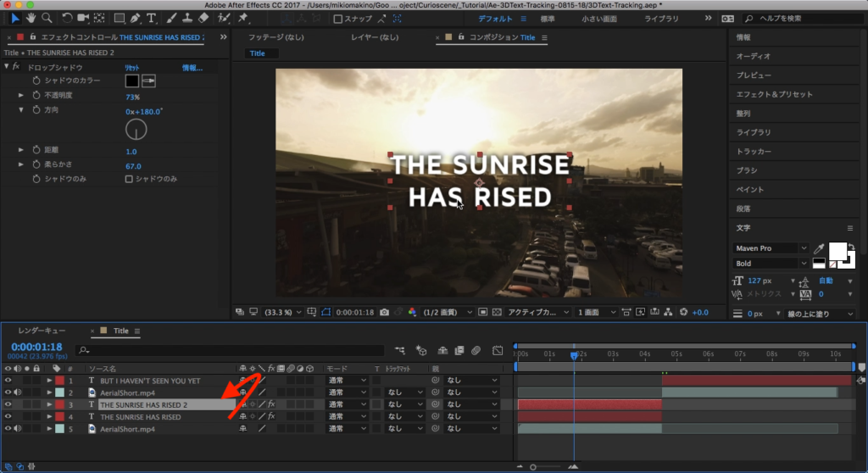The height and width of the screenshot is (473, 868).
Task: Select the Zoom magnifier tool
Action: point(47,18)
